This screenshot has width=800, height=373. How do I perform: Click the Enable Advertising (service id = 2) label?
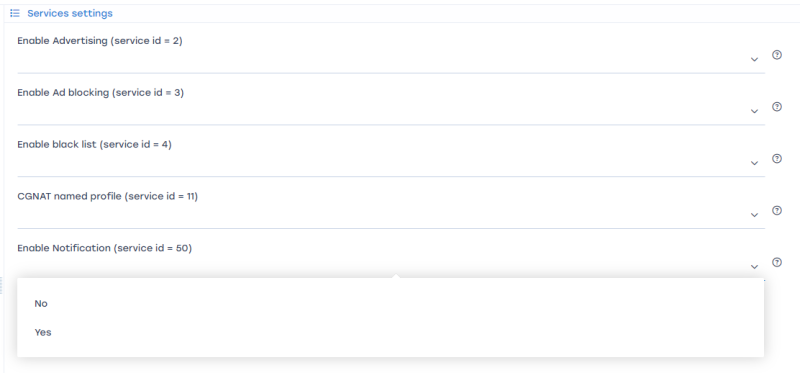pyautogui.click(x=100, y=41)
